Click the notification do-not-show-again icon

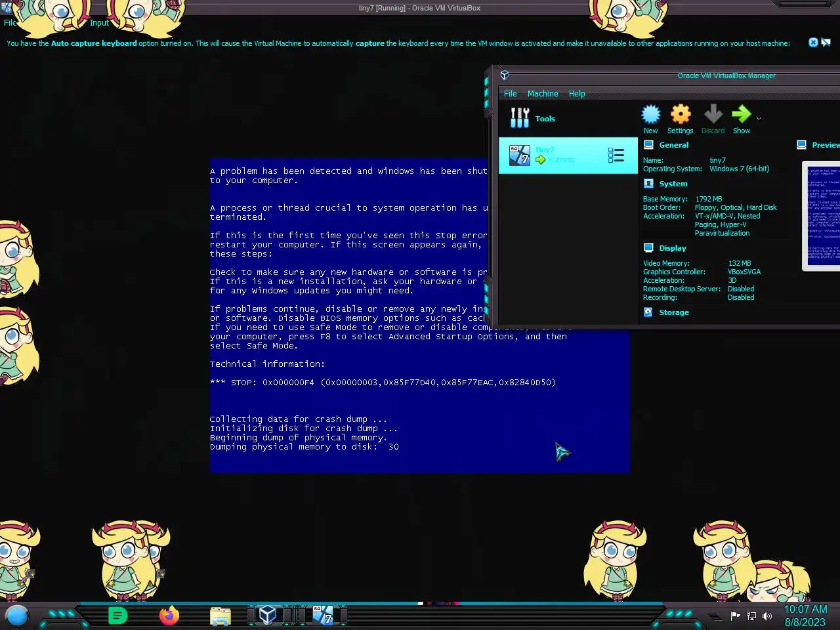click(826, 43)
